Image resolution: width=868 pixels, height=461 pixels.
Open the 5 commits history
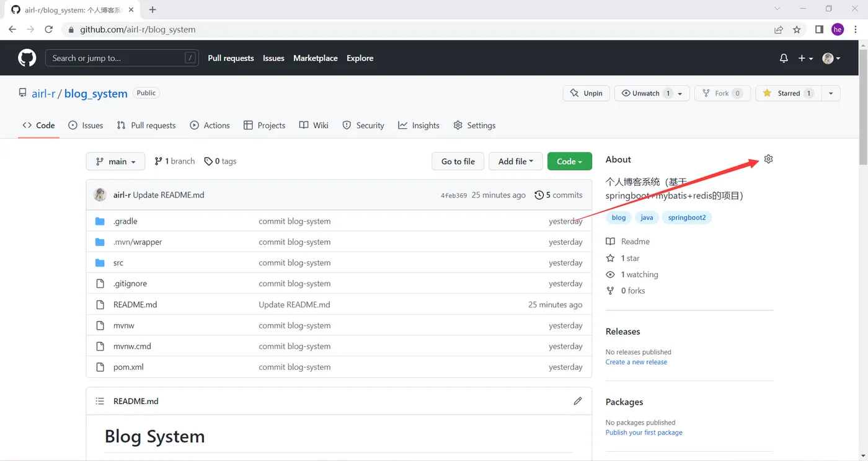tap(559, 195)
